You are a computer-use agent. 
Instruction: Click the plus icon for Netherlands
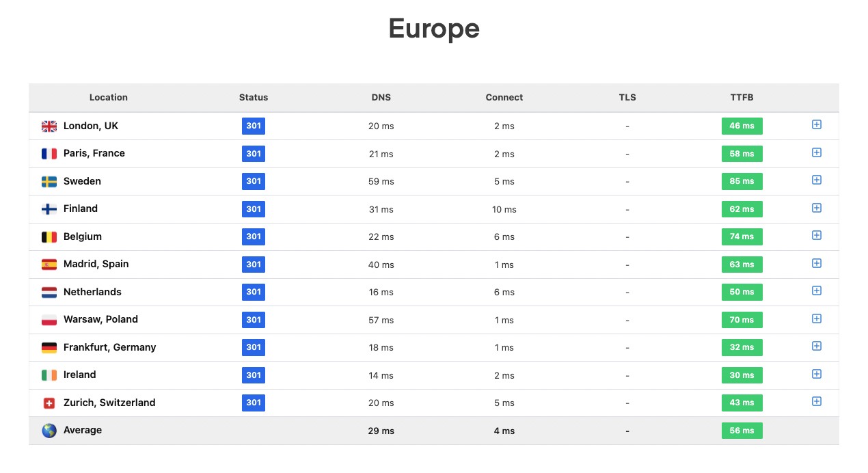[x=816, y=290]
